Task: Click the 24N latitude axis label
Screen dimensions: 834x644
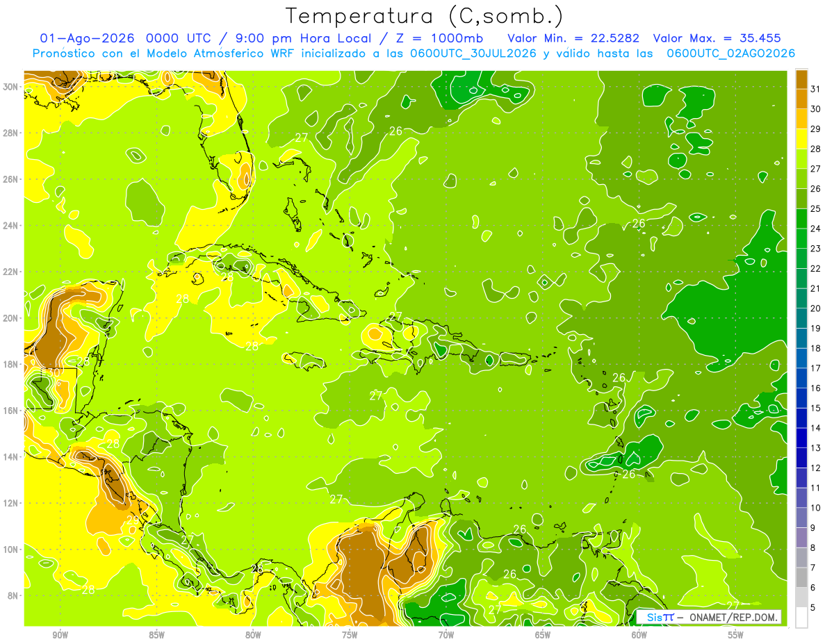Action: coord(11,225)
